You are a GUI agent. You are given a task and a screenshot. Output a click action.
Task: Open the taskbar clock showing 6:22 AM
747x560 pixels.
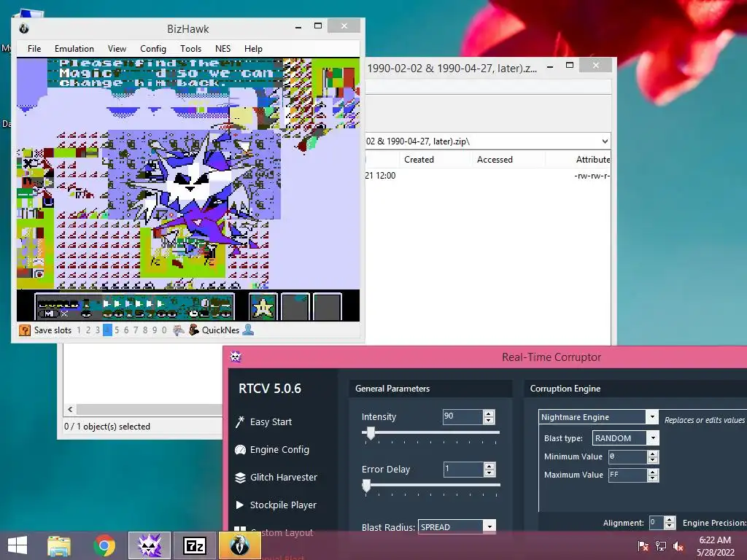click(715, 545)
